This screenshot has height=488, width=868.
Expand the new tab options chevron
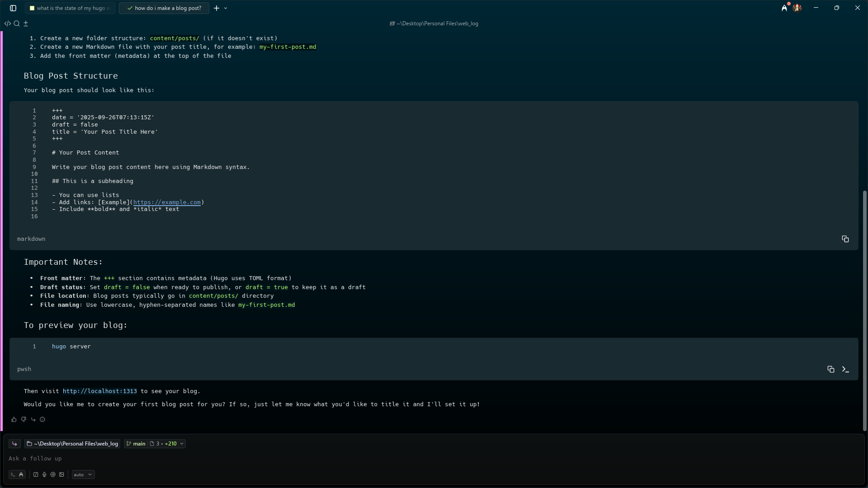[226, 8]
